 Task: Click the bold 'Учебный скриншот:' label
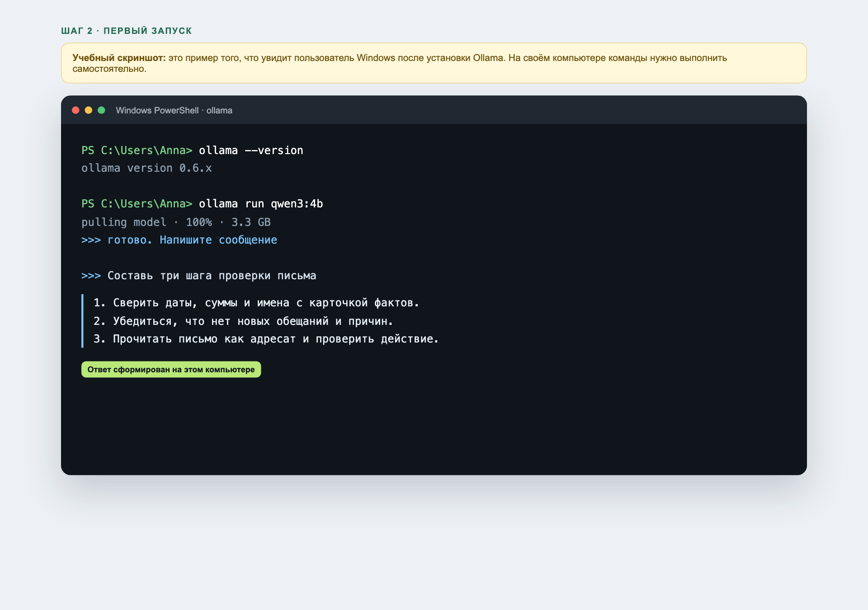click(119, 58)
